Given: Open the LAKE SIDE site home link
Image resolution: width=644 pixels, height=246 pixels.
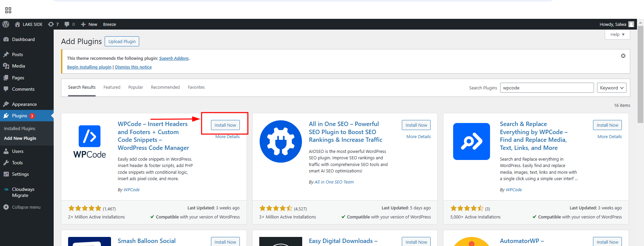Looking at the screenshot, I should click(x=29, y=24).
